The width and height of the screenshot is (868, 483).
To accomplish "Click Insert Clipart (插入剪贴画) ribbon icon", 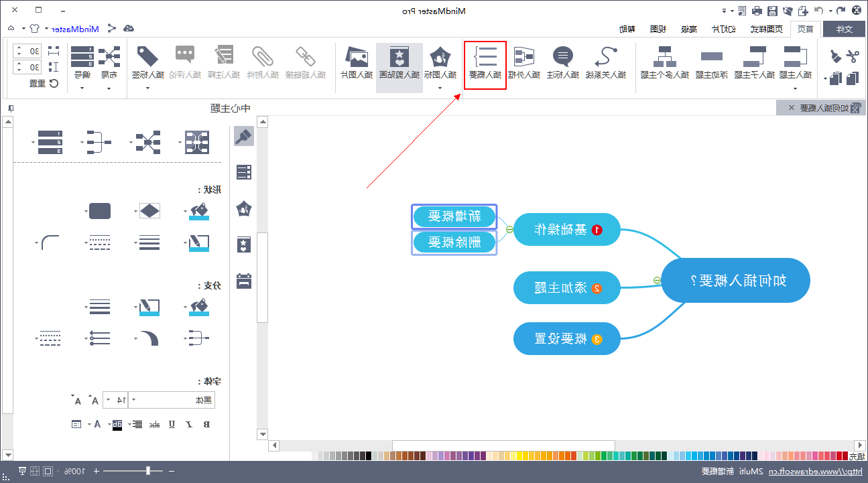I will (399, 56).
